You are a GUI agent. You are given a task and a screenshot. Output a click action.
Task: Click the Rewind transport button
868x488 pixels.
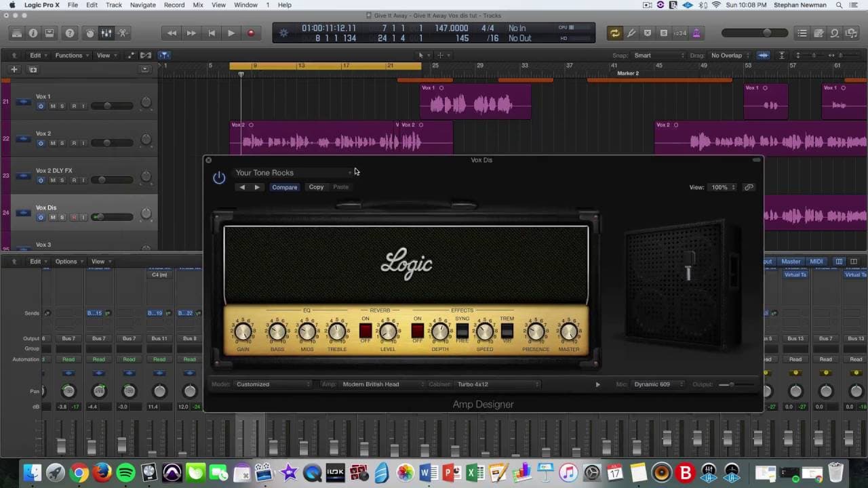click(172, 33)
